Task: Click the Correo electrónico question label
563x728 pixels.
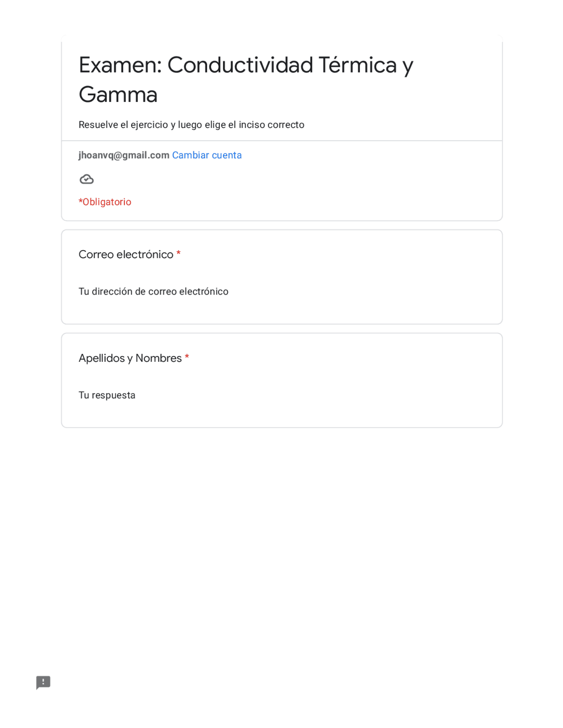Action: pos(126,255)
